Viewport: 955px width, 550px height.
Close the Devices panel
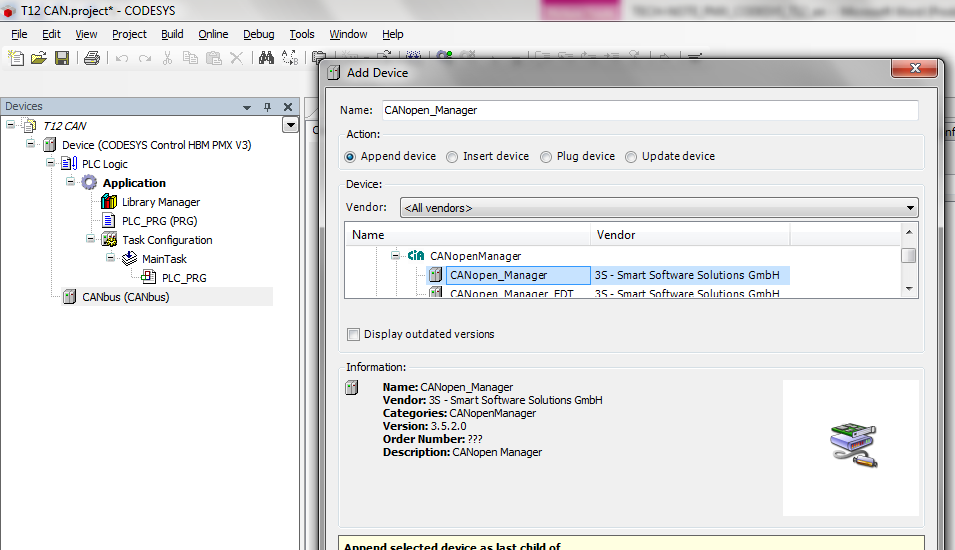pos(288,107)
